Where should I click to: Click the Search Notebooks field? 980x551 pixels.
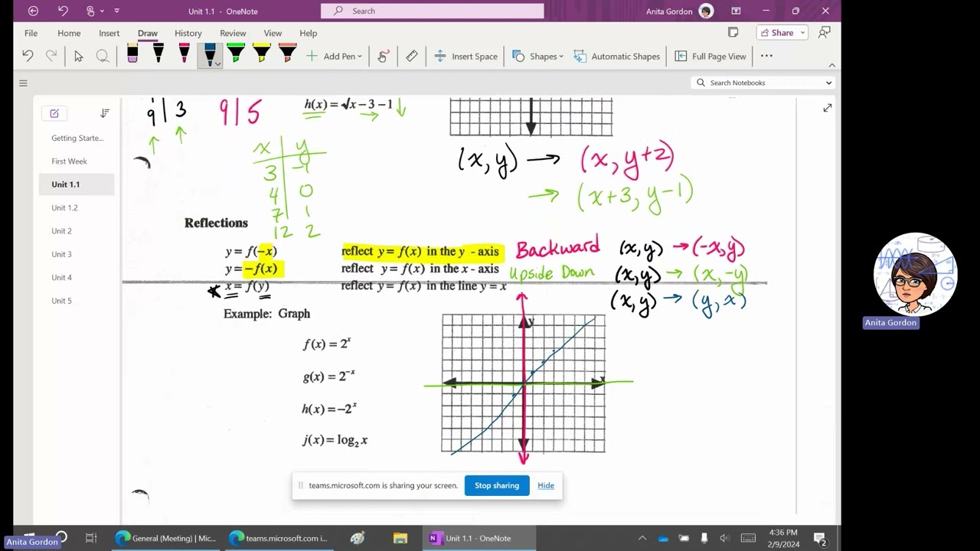coord(756,83)
